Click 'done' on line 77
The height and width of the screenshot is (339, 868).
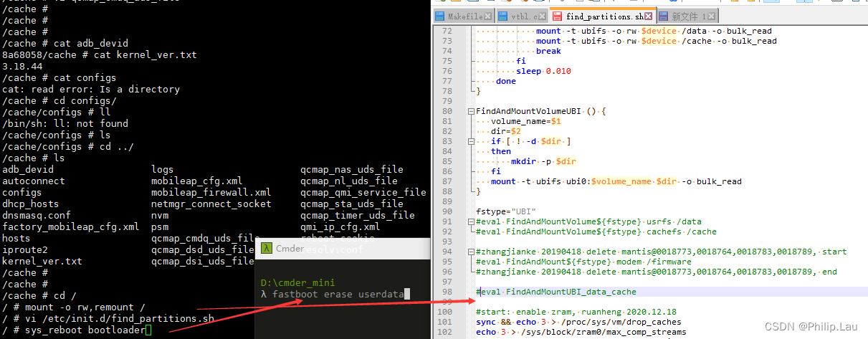coord(506,81)
